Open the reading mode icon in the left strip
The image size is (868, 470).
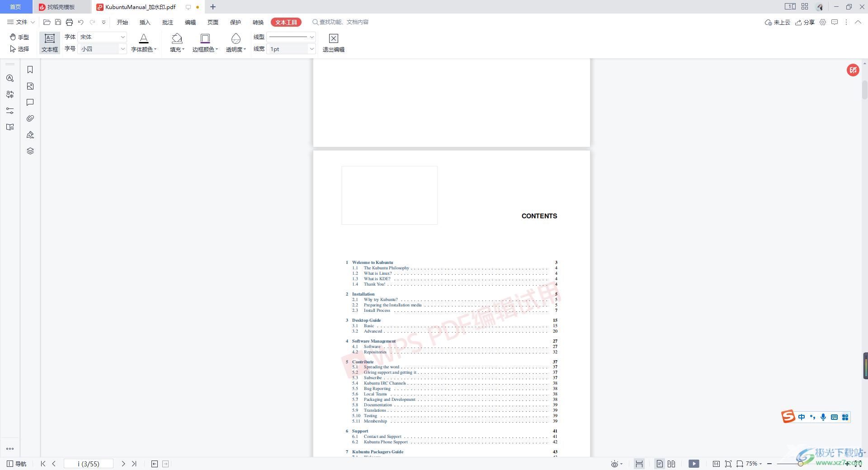(10, 127)
